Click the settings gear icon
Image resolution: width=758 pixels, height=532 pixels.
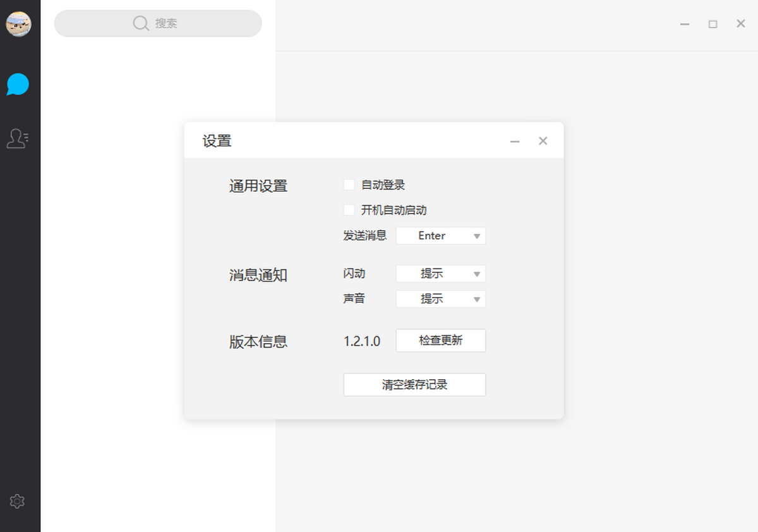[17, 501]
